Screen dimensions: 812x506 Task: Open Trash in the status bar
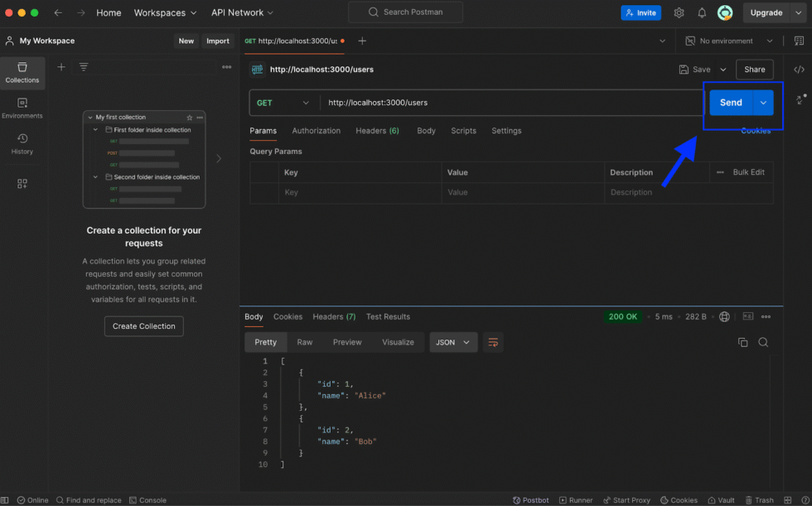tap(759, 500)
